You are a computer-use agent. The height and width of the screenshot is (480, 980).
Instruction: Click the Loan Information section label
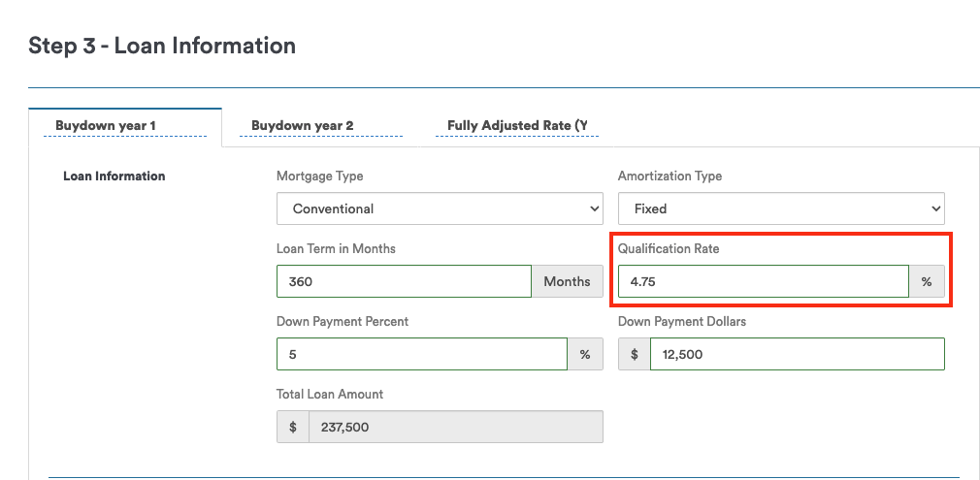tap(114, 176)
